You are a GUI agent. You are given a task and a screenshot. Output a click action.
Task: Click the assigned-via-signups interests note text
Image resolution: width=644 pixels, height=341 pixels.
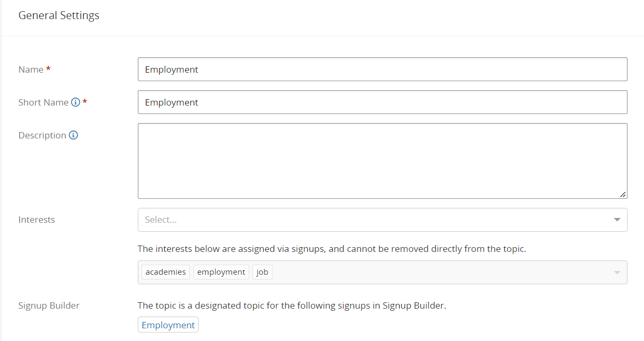coord(332,249)
